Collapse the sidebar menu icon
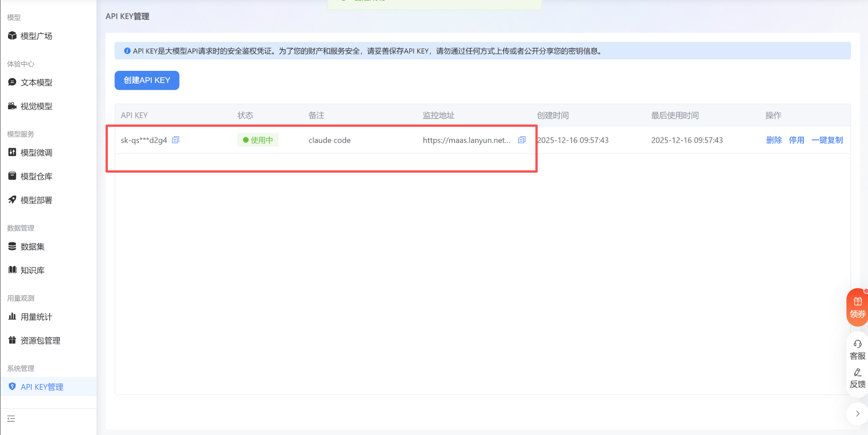Image resolution: width=868 pixels, height=435 pixels. coord(11,418)
